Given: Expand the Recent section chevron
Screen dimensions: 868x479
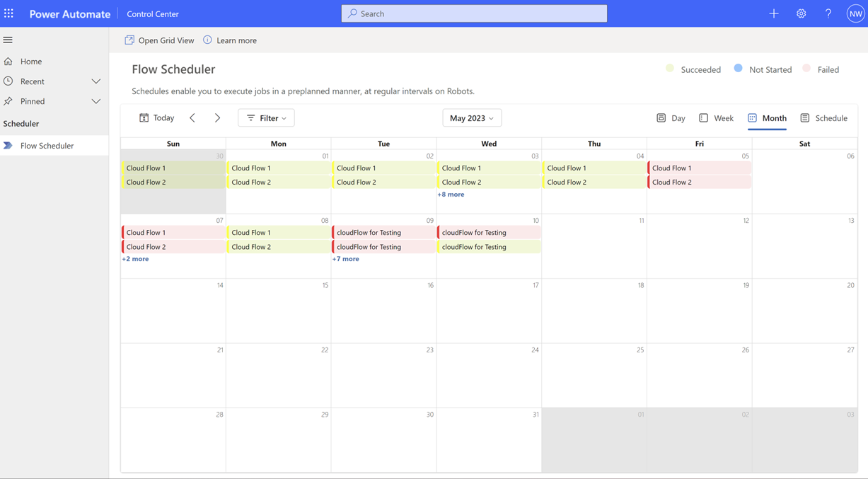Looking at the screenshot, I should pos(96,81).
